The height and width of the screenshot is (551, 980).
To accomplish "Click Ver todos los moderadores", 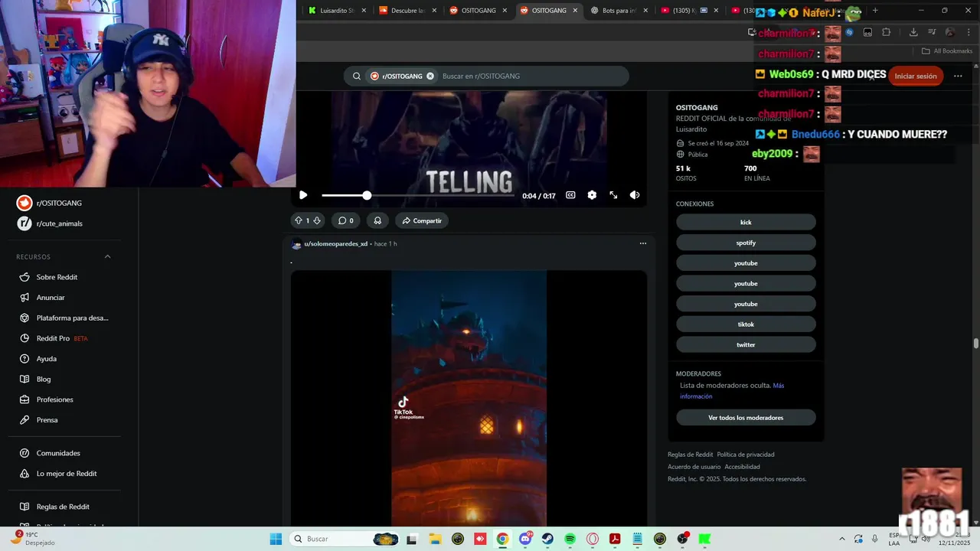I will click(746, 418).
